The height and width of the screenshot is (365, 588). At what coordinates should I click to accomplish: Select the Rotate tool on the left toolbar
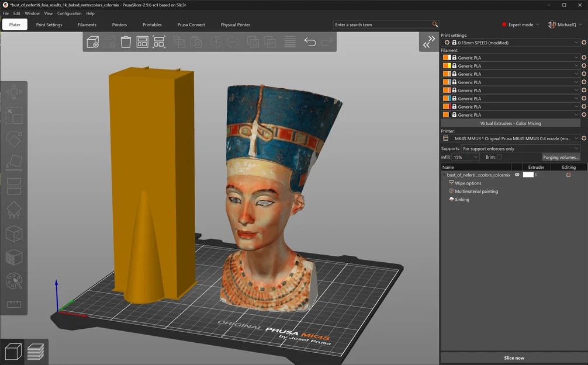(14, 139)
